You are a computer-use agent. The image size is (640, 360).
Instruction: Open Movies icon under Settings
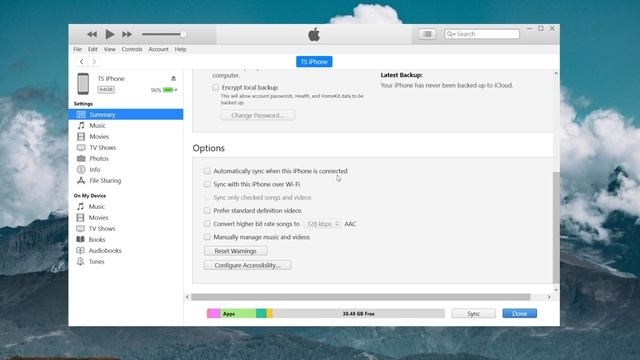tap(81, 136)
